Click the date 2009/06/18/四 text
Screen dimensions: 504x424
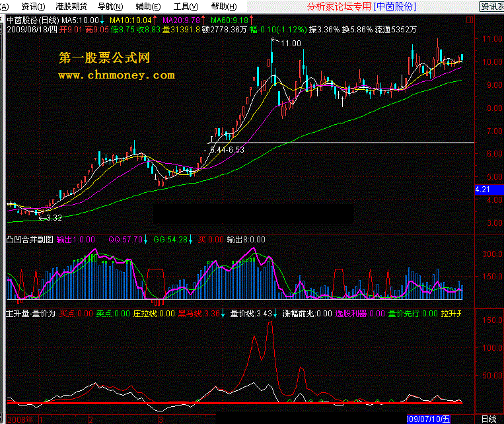point(32,30)
